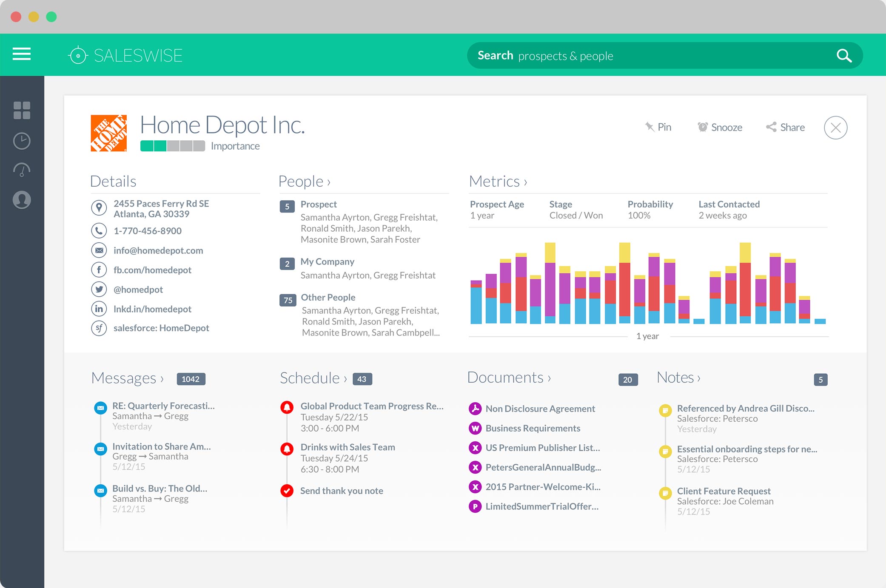The width and height of the screenshot is (886, 588).
Task: Pin the Home Depot prospect
Action: (x=658, y=127)
